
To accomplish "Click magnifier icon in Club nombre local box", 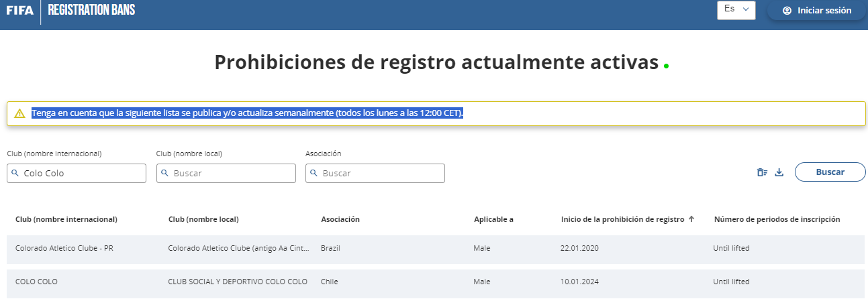I will pyautogui.click(x=165, y=173).
